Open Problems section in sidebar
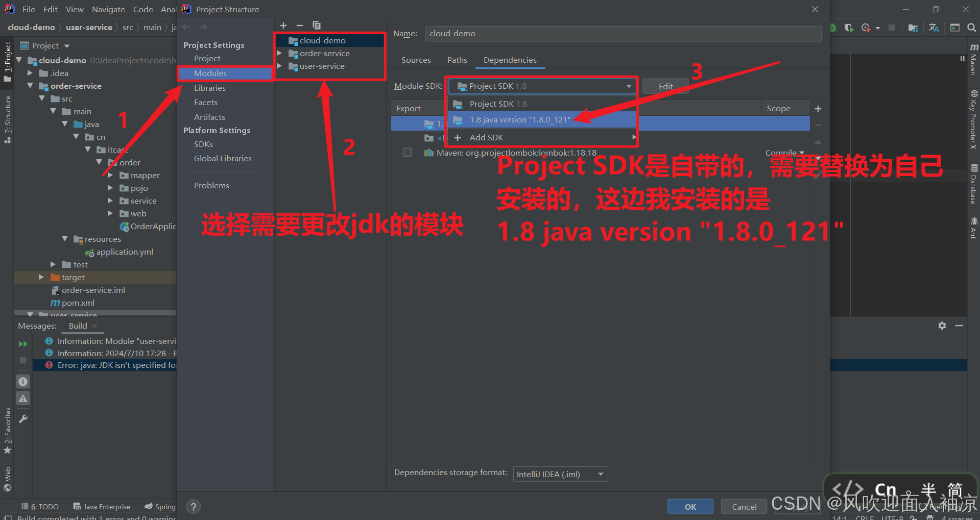The image size is (980, 520). 211,186
